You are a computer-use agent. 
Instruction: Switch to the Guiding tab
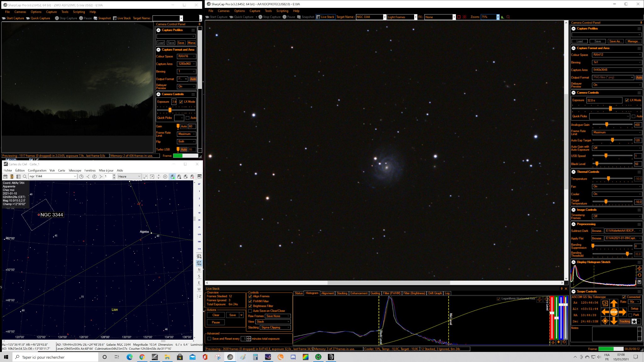pos(375,293)
